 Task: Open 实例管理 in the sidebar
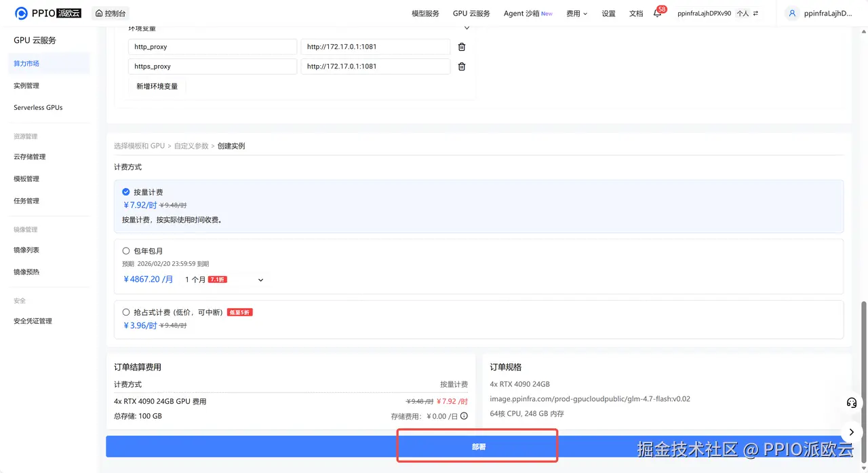(x=26, y=86)
